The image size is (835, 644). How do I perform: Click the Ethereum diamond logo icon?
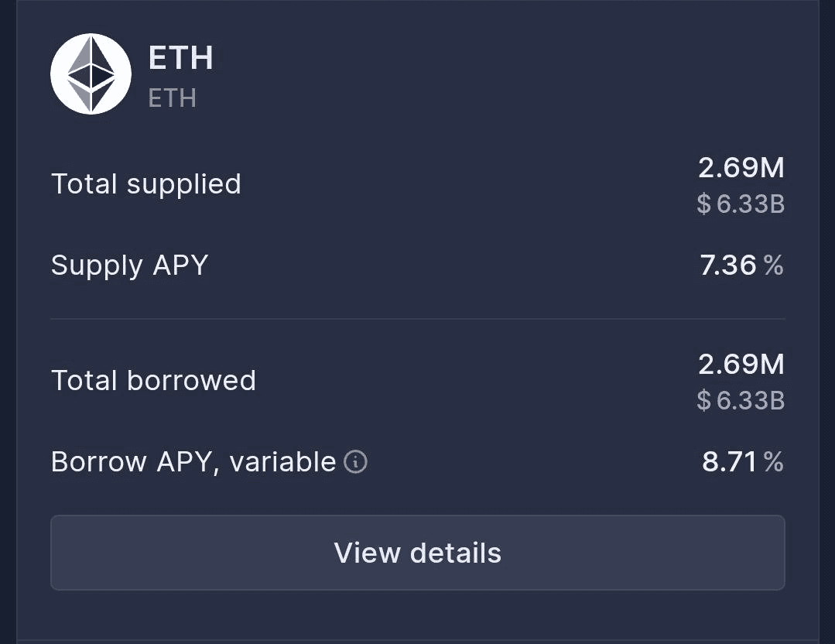point(91,74)
